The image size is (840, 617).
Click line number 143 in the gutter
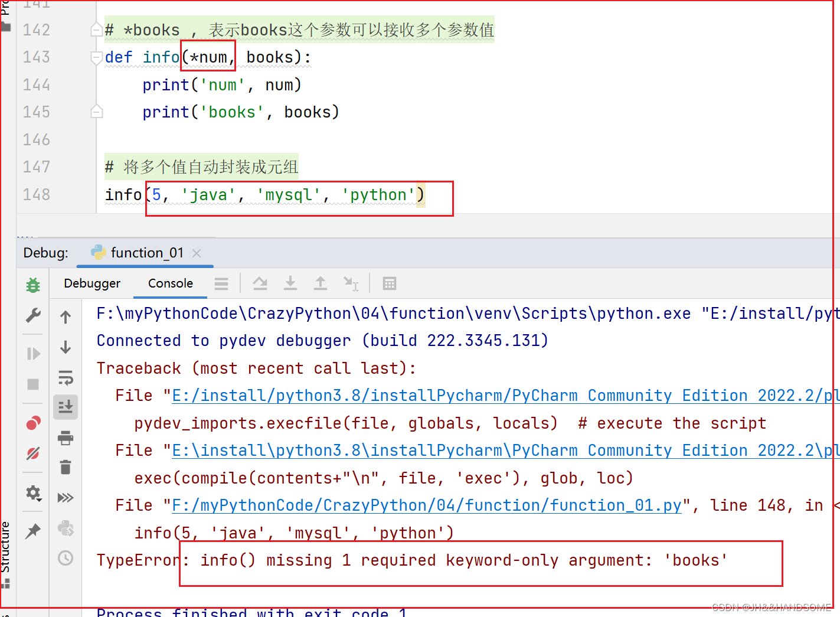coord(37,57)
